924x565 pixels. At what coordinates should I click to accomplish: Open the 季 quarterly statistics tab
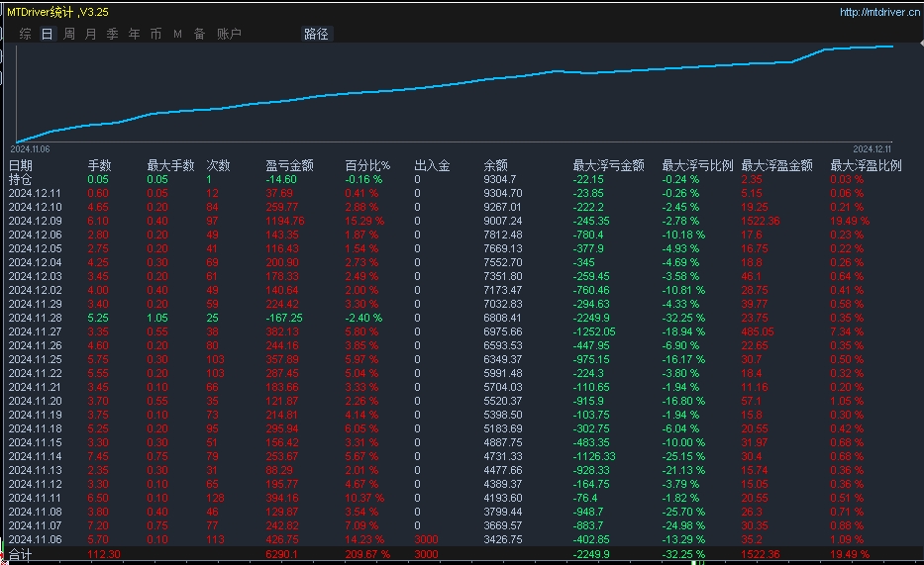[112, 34]
